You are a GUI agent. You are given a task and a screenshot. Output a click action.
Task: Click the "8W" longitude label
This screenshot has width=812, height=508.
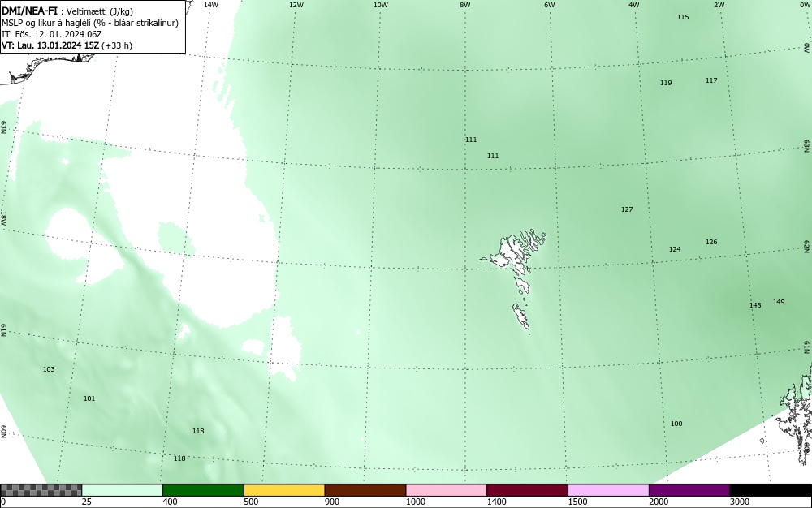tap(465, 5)
